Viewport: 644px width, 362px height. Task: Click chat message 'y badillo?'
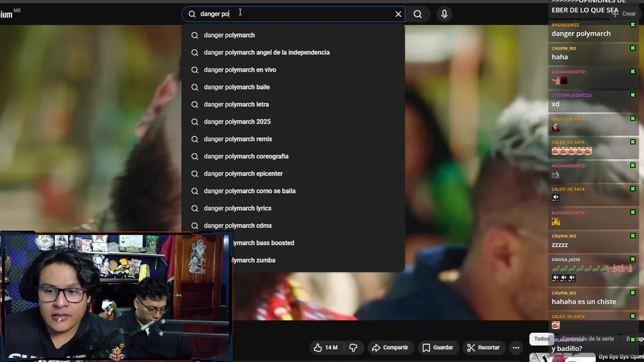point(567,349)
